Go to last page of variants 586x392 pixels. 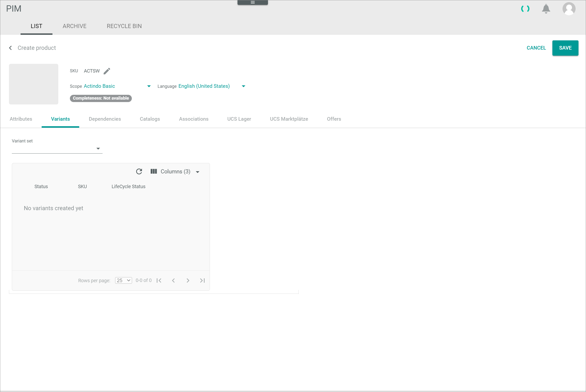point(202,281)
